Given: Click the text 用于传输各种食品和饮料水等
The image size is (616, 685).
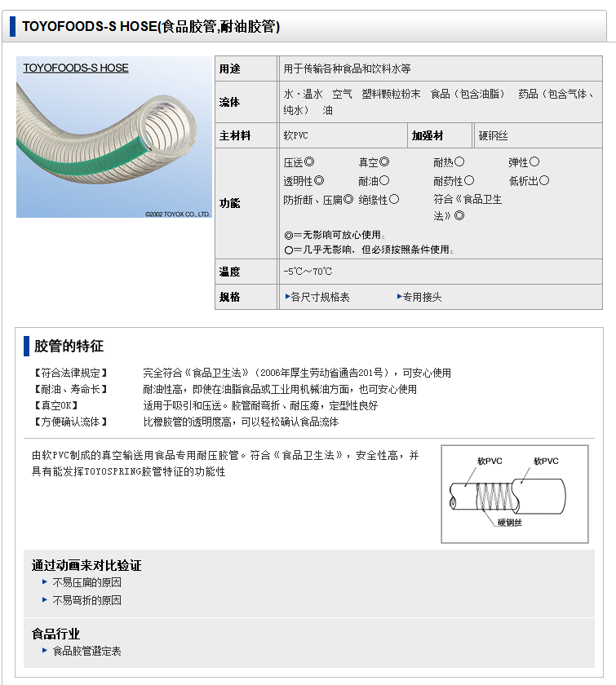Looking at the screenshot, I should pyautogui.click(x=347, y=68).
